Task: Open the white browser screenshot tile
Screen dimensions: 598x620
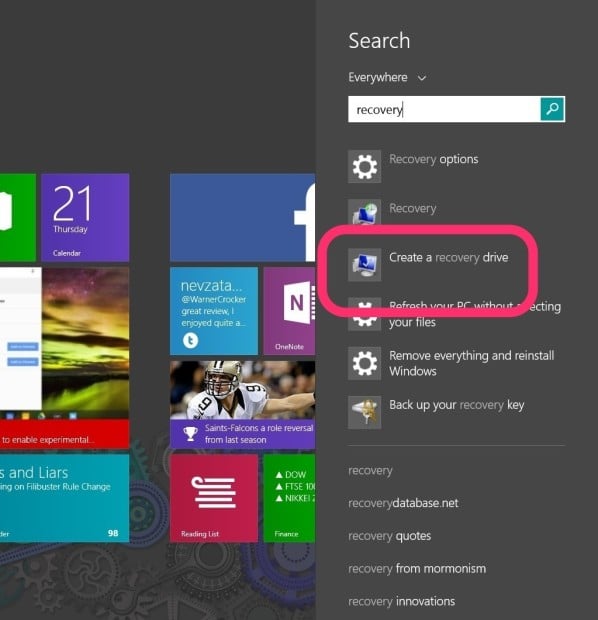Action: [x=21, y=339]
